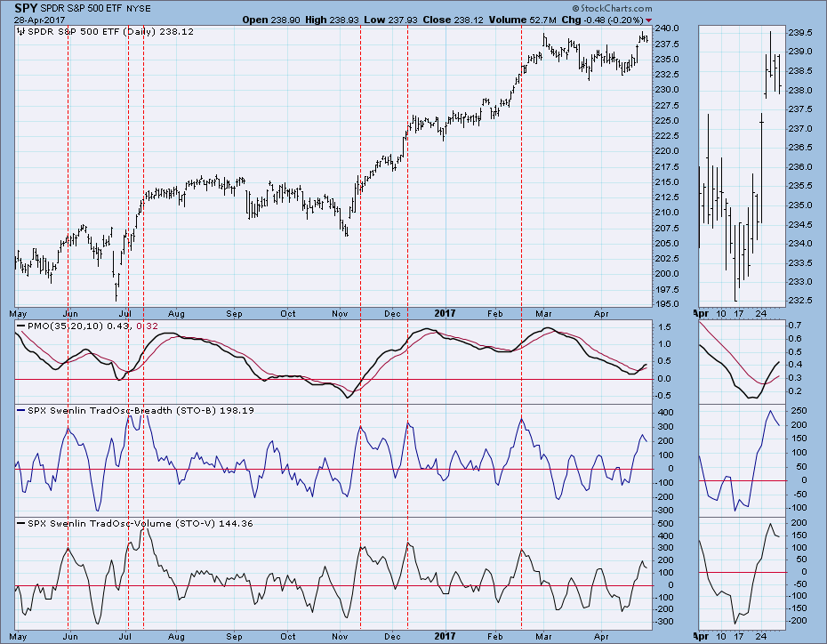The width and height of the screenshot is (827, 644).
Task: Select the 2017 label on top price axis
Action: (x=445, y=313)
